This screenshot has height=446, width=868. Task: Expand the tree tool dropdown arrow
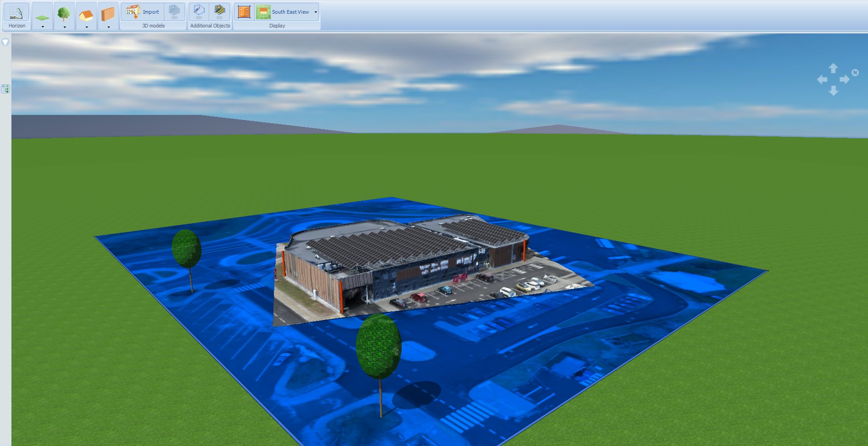(x=65, y=27)
